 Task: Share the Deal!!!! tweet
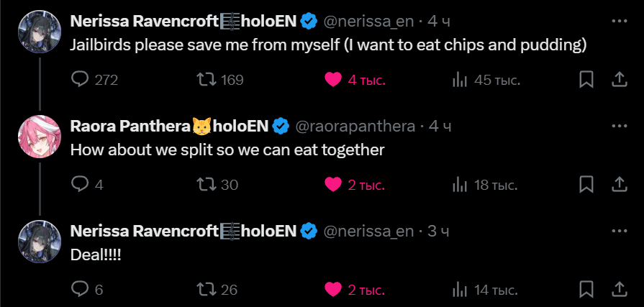pos(619,290)
